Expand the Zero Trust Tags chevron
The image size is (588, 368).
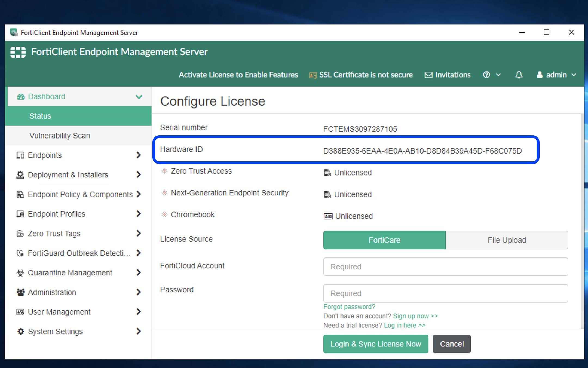point(139,234)
